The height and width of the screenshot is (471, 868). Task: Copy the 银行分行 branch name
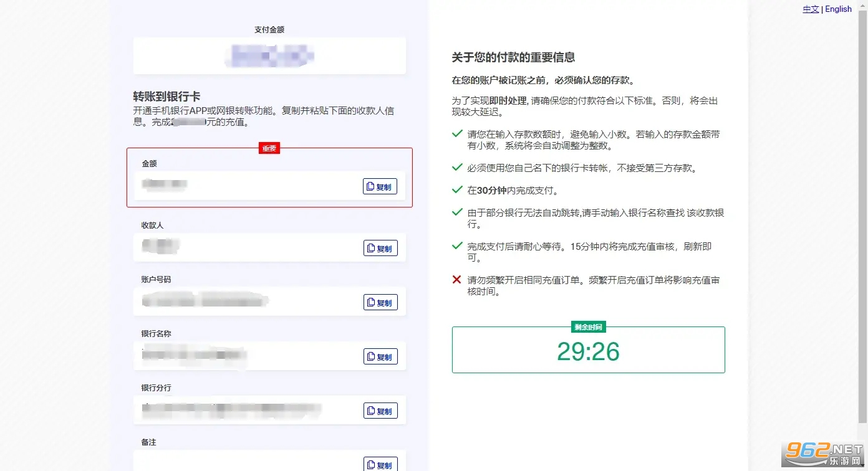tap(380, 411)
